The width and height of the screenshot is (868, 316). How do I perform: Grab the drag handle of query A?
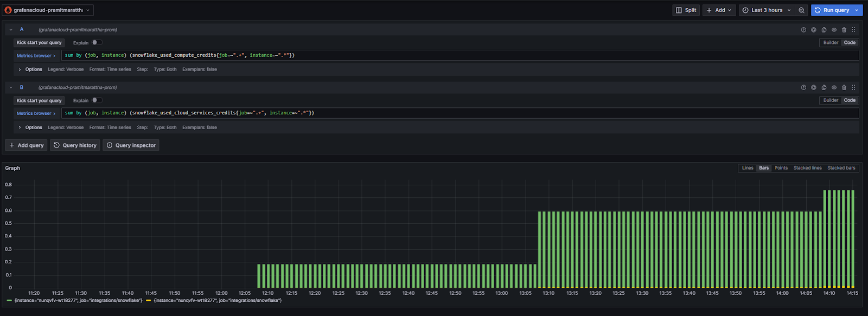[853, 30]
